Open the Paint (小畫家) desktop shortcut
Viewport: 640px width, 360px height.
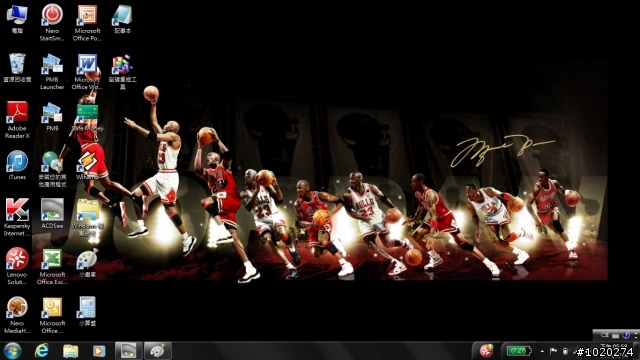click(87, 262)
